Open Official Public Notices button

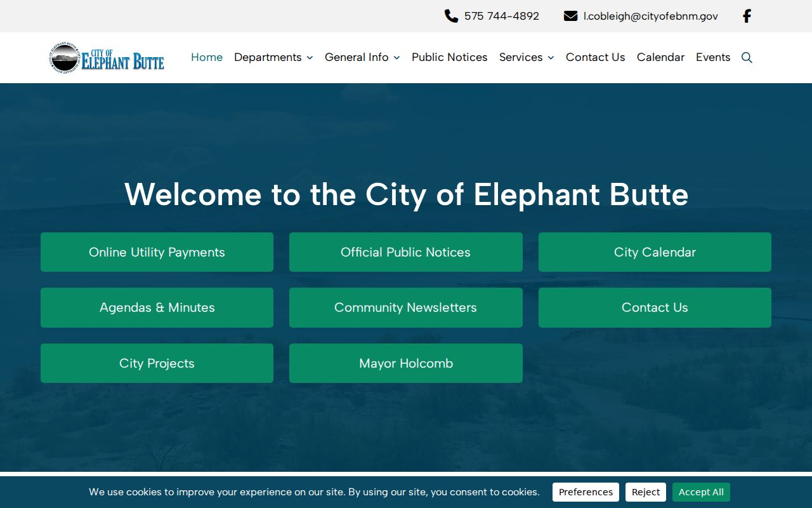406,252
